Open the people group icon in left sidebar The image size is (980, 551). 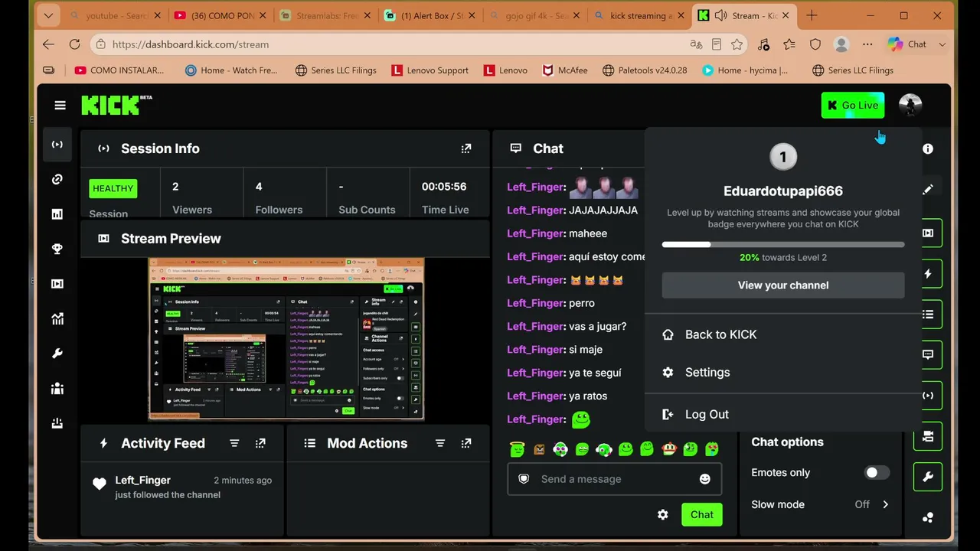[57, 389]
